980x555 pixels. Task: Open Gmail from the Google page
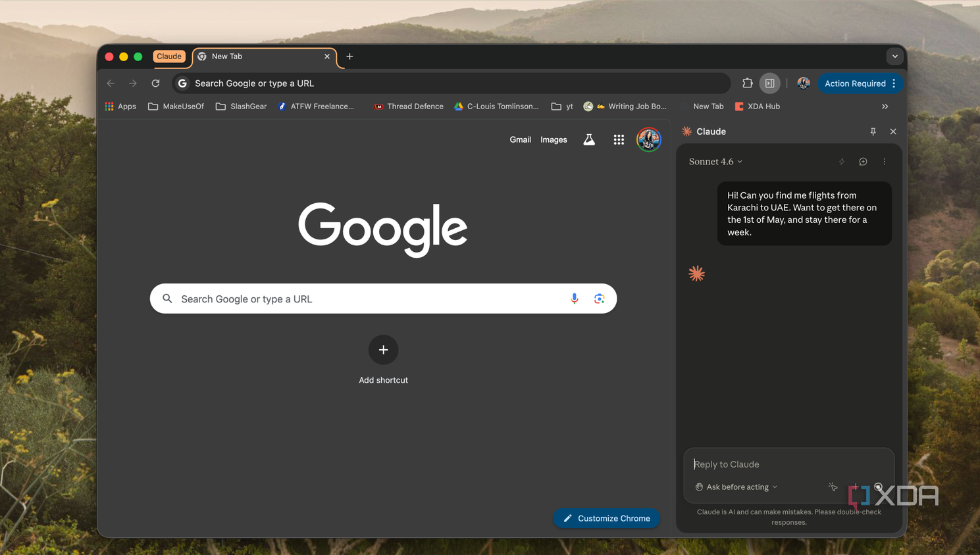coord(520,139)
